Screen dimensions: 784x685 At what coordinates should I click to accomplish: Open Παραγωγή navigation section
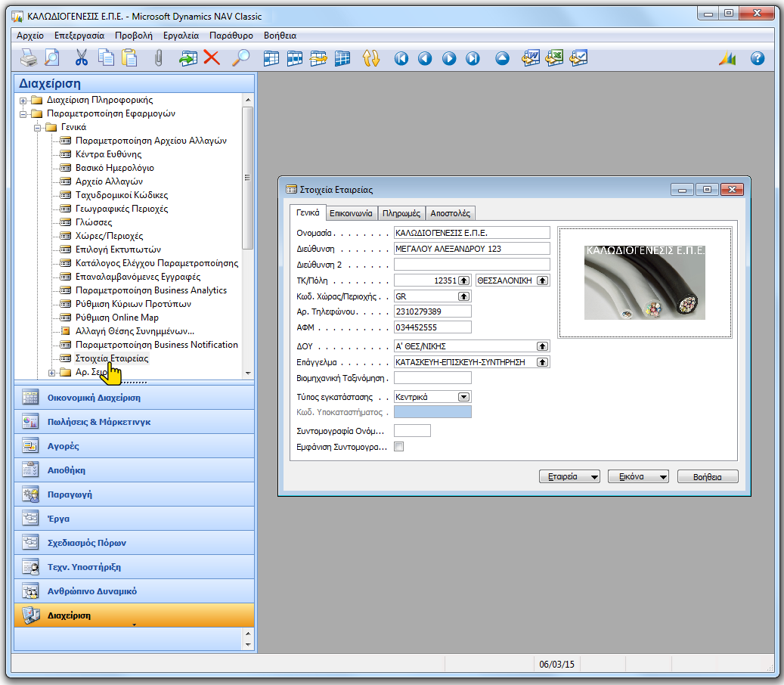click(134, 494)
